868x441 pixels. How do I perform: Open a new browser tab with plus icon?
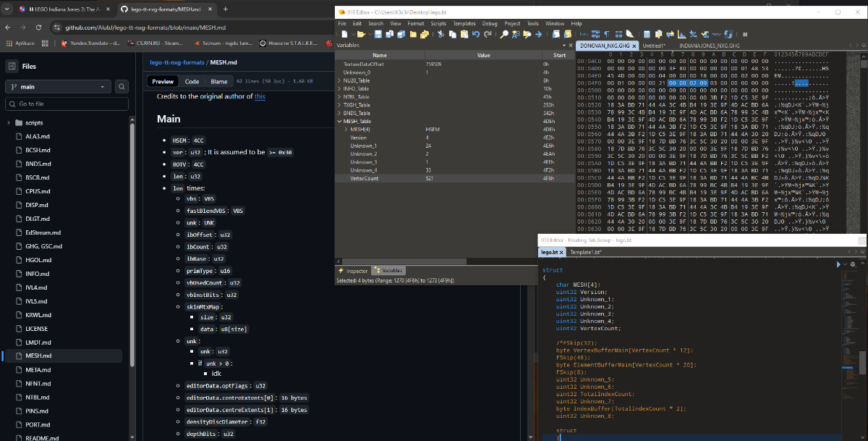click(x=226, y=9)
